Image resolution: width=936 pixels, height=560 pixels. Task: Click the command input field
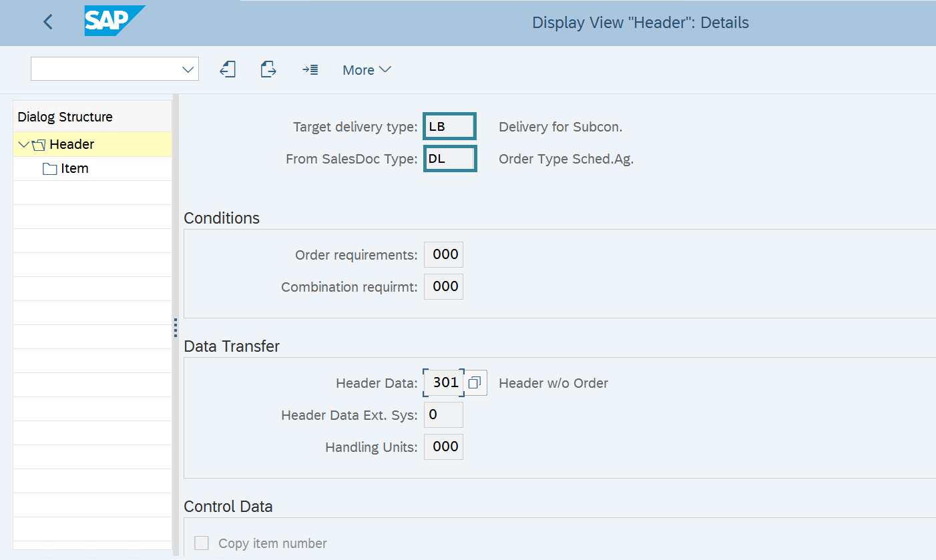105,69
